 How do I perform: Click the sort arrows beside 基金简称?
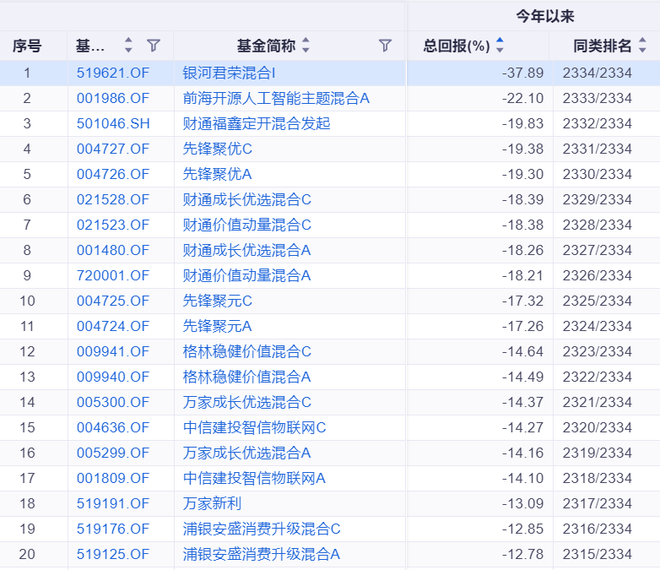[x=306, y=46]
